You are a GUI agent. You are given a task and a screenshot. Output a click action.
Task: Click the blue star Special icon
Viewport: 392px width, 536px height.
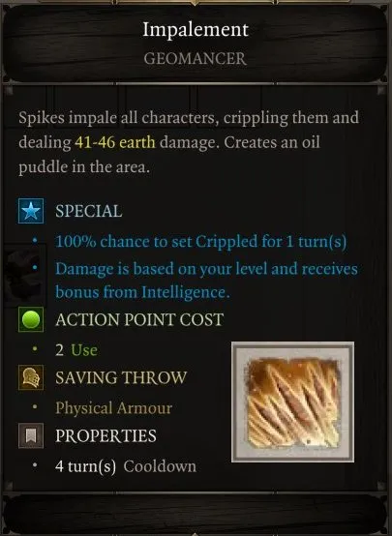(x=31, y=211)
